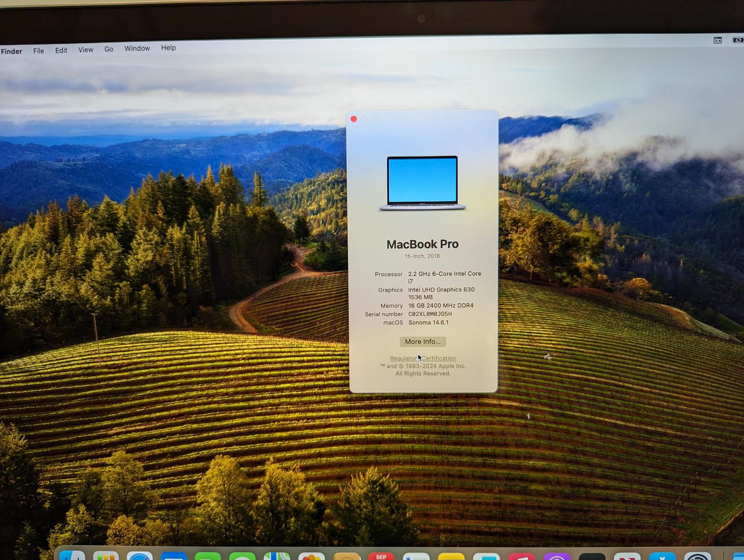Open the View menu
Viewport: 744px width, 560px height.
tap(86, 50)
